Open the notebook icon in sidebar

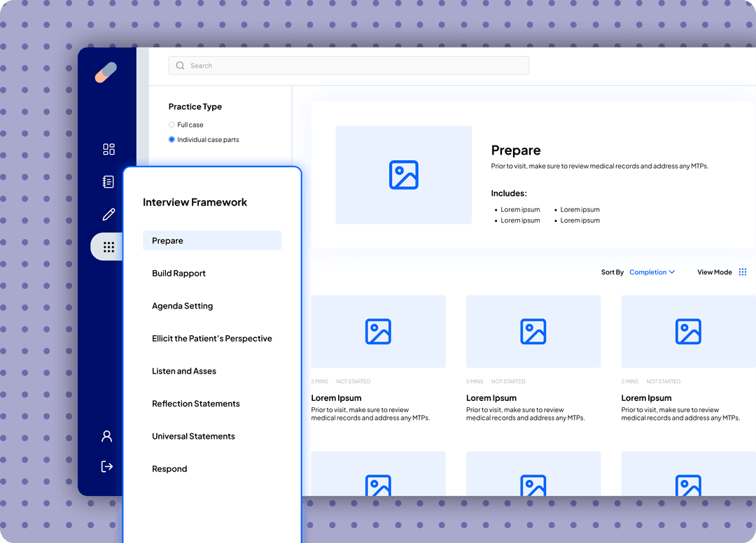tap(108, 182)
